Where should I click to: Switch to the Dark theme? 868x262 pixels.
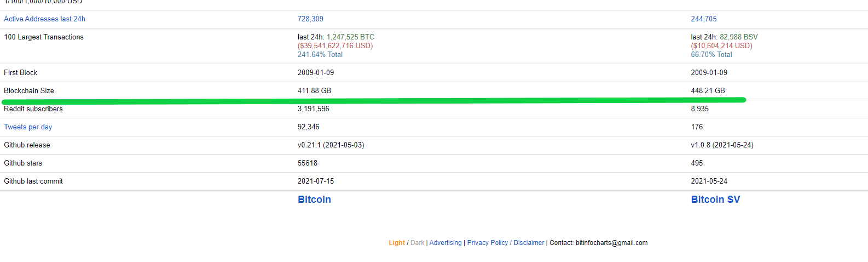[418, 243]
